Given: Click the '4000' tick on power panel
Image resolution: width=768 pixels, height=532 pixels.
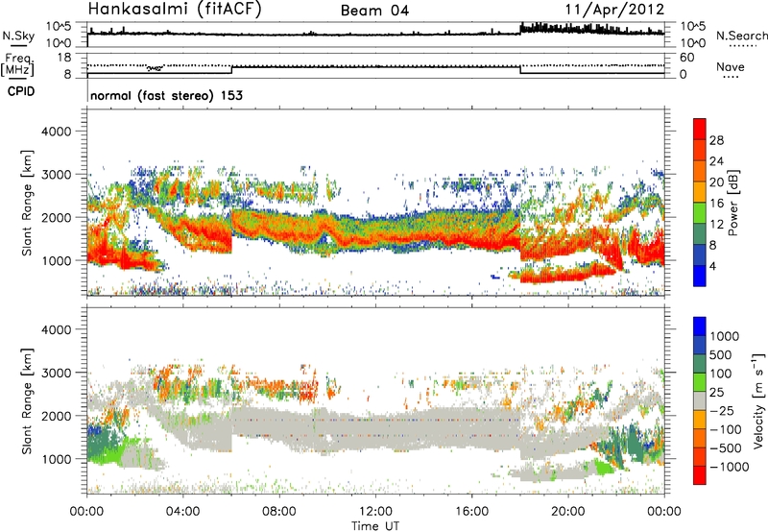Looking at the screenshot, I should (x=56, y=132).
